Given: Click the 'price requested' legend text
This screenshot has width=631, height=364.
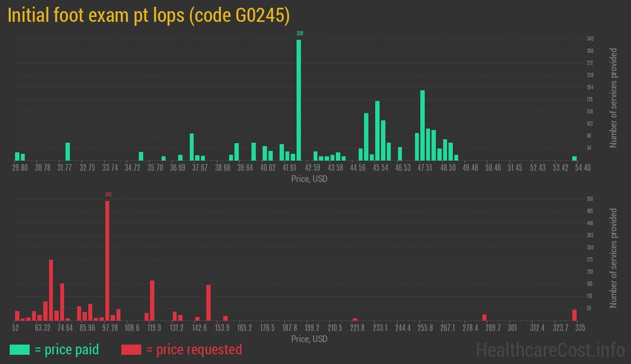Looking at the screenshot, I should pyautogui.click(x=194, y=349).
